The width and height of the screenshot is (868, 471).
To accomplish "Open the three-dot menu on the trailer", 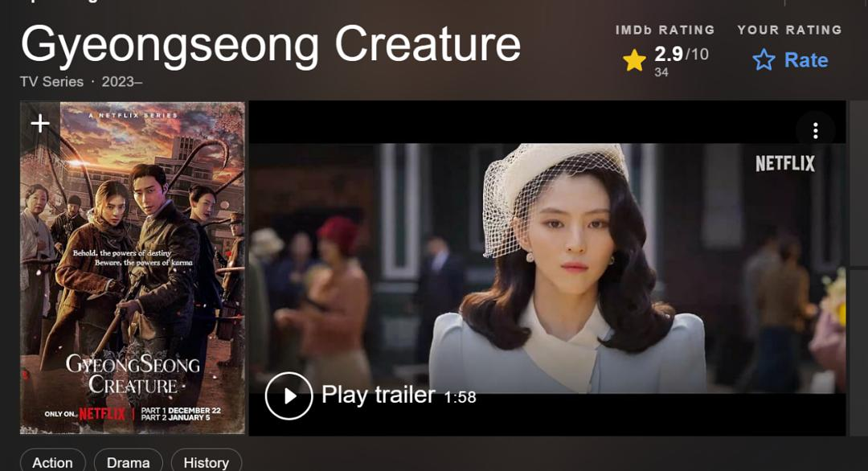I will point(815,131).
